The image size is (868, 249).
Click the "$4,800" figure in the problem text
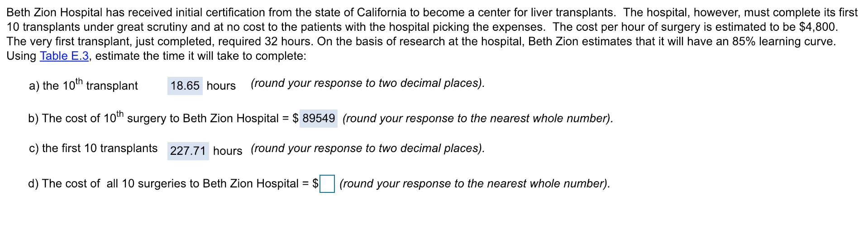(818, 27)
